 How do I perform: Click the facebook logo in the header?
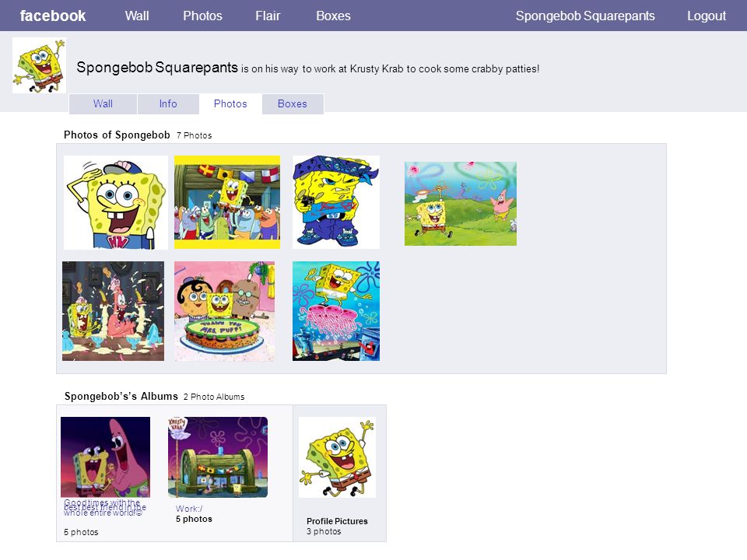(53, 16)
